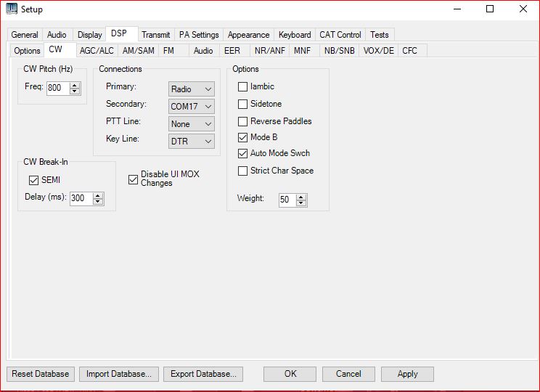
Task: Disable the Mode B checkbox
Action: coord(243,137)
